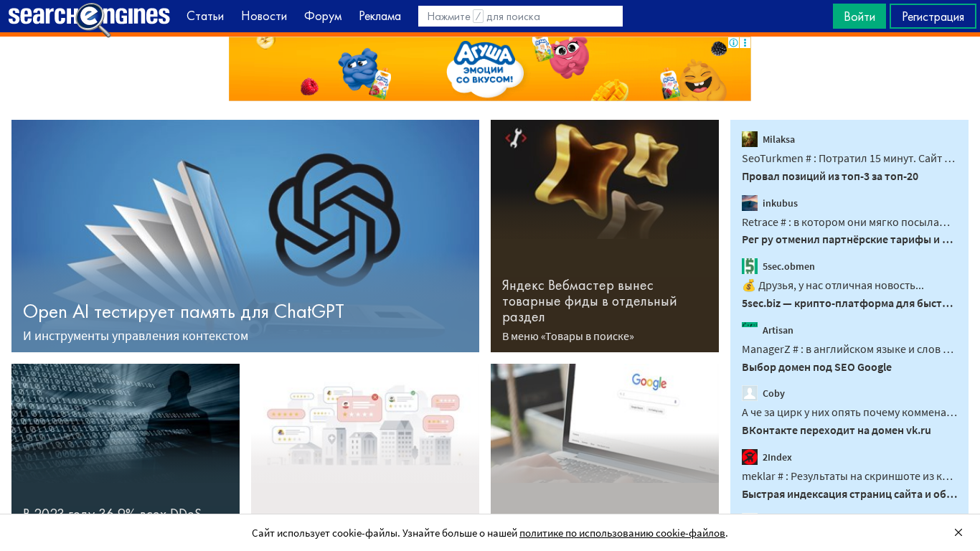Click the username Milaksa
This screenshot has height=551, width=980.
click(778, 139)
